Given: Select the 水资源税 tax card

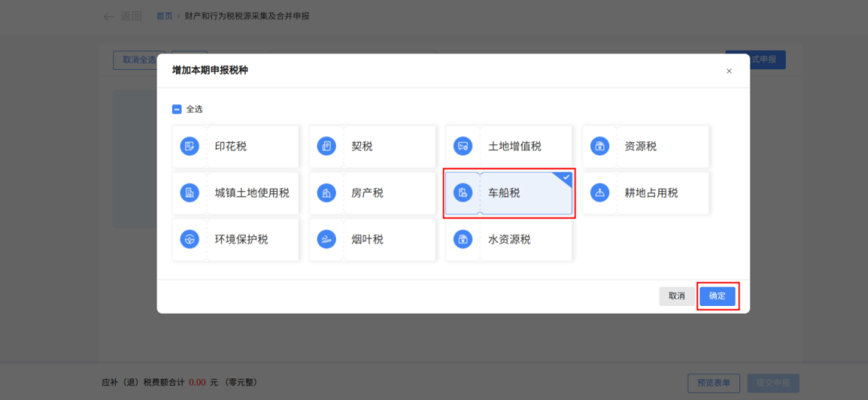Looking at the screenshot, I should point(509,239).
